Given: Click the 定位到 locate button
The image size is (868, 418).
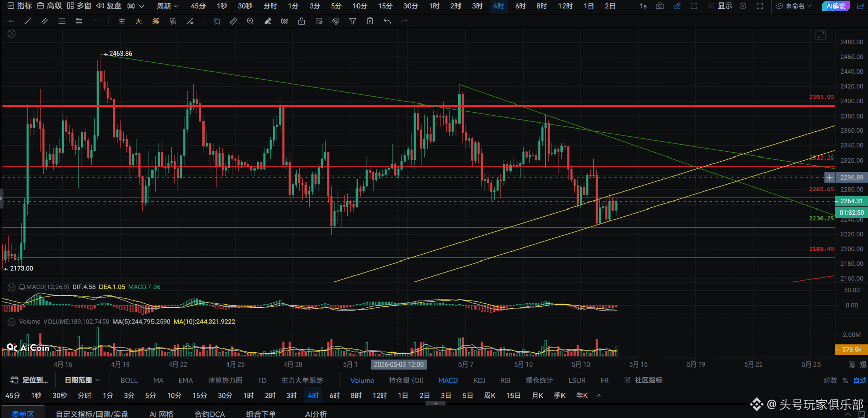Looking at the screenshot, I should point(29,380).
